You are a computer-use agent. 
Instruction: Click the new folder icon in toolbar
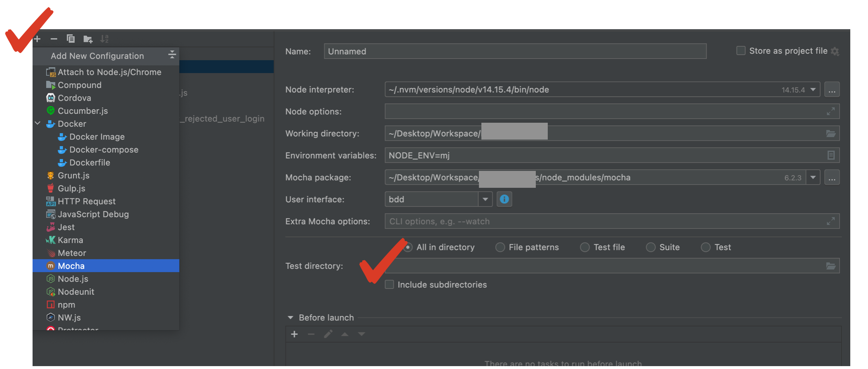point(88,39)
